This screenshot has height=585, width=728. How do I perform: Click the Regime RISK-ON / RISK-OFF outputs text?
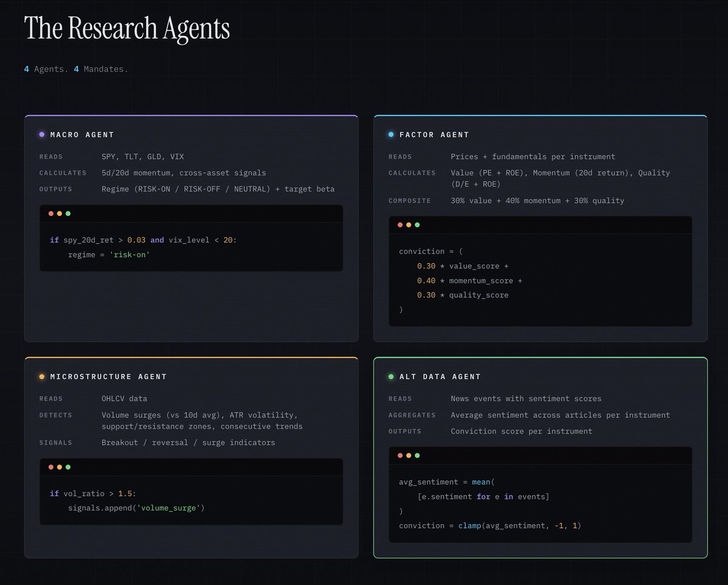click(218, 189)
